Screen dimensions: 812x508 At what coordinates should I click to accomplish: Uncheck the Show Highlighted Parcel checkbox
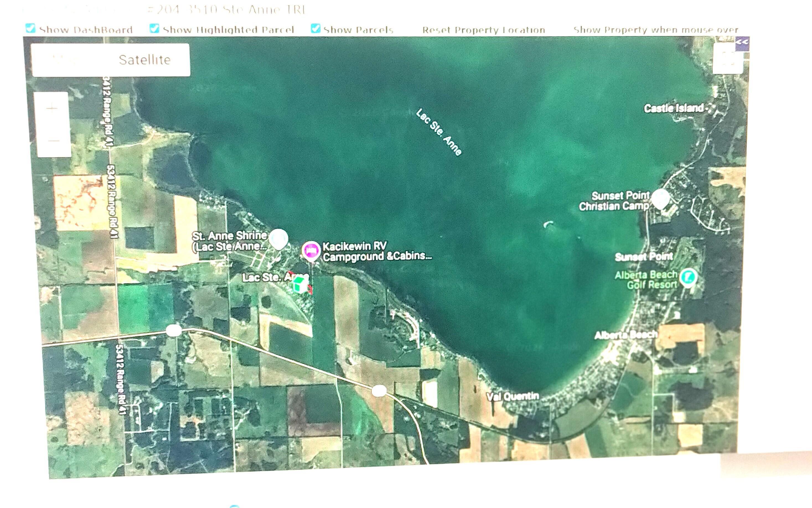pyautogui.click(x=154, y=28)
